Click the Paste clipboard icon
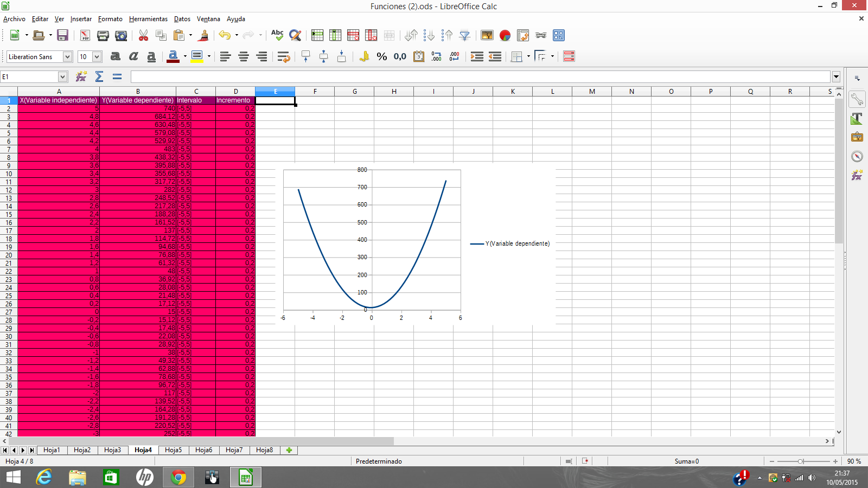868x488 pixels. tap(178, 35)
